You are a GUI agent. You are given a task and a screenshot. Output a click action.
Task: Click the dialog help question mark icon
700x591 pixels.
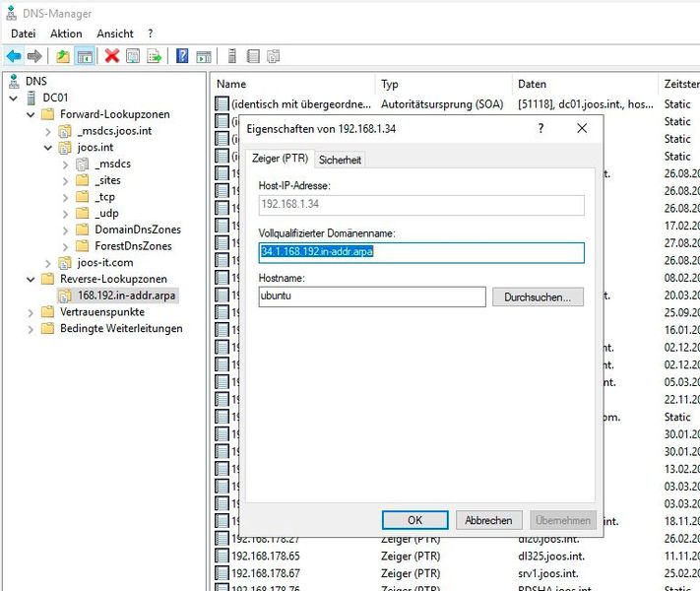tap(541, 129)
